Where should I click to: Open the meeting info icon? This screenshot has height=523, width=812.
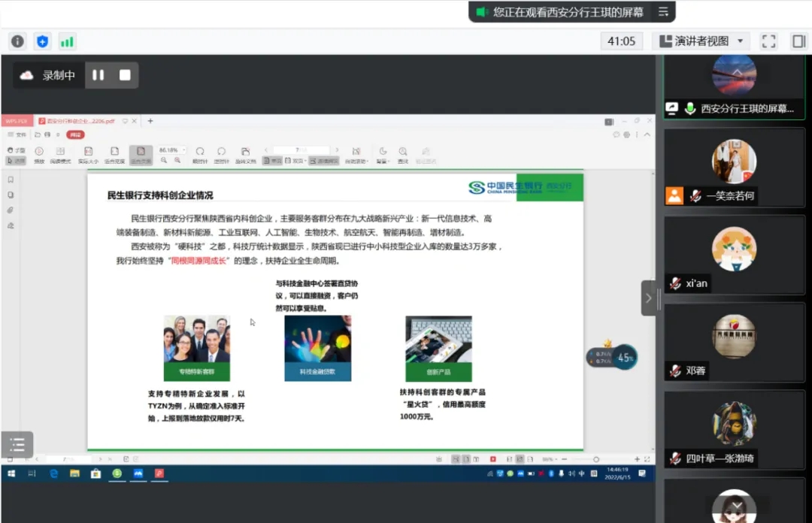[17, 41]
